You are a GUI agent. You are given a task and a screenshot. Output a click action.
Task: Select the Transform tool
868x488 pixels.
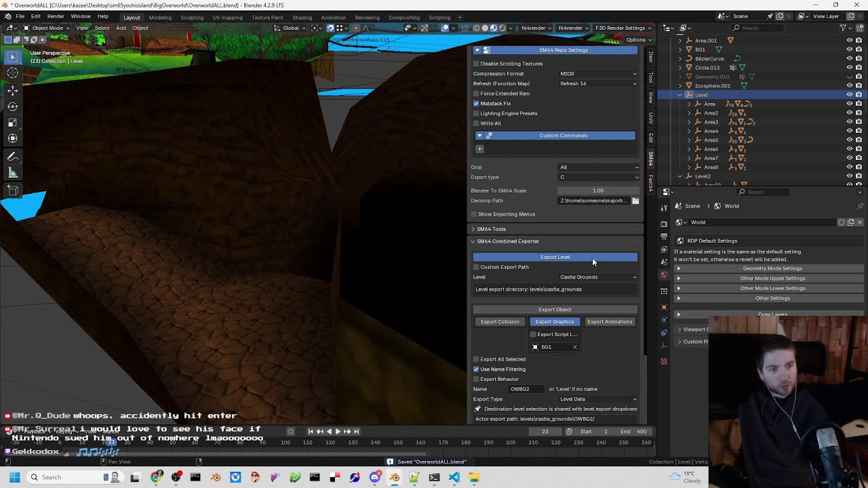[x=12, y=138]
